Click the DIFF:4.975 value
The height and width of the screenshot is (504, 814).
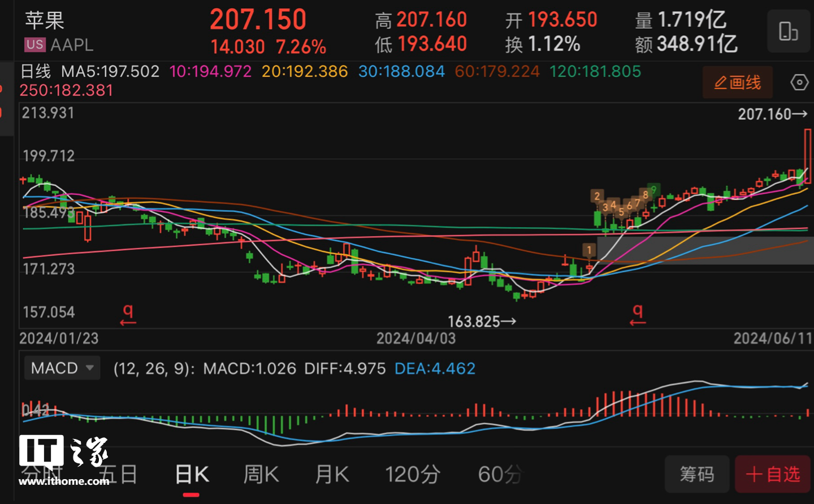[x=345, y=368]
